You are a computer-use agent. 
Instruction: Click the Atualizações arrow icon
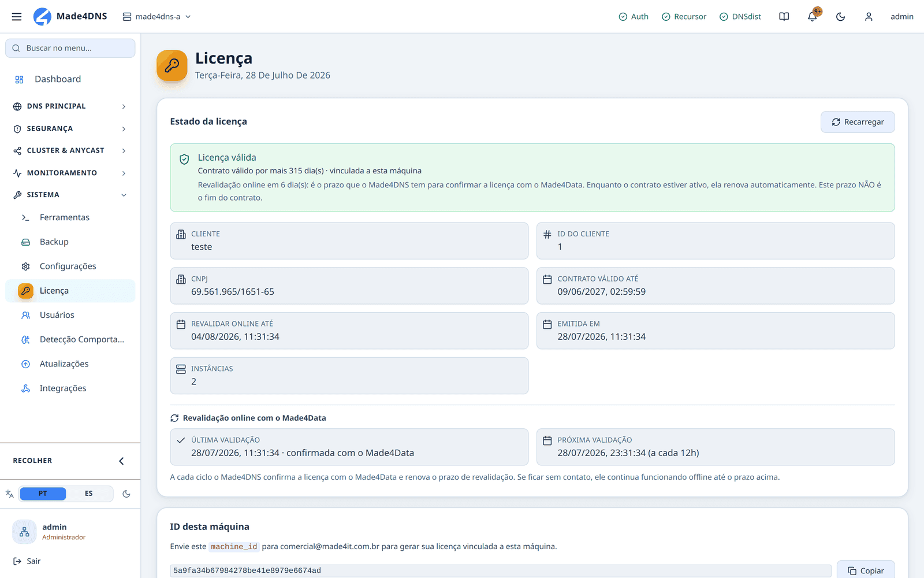point(25,364)
